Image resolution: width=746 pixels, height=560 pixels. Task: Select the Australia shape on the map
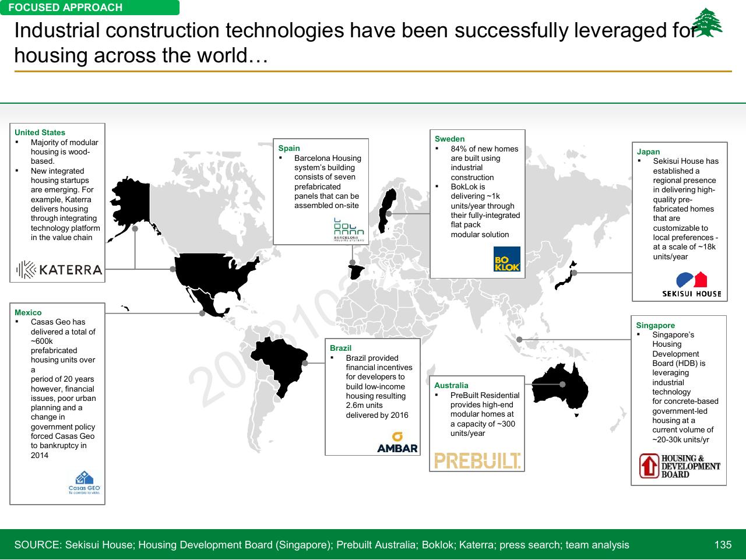coord(561,387)
